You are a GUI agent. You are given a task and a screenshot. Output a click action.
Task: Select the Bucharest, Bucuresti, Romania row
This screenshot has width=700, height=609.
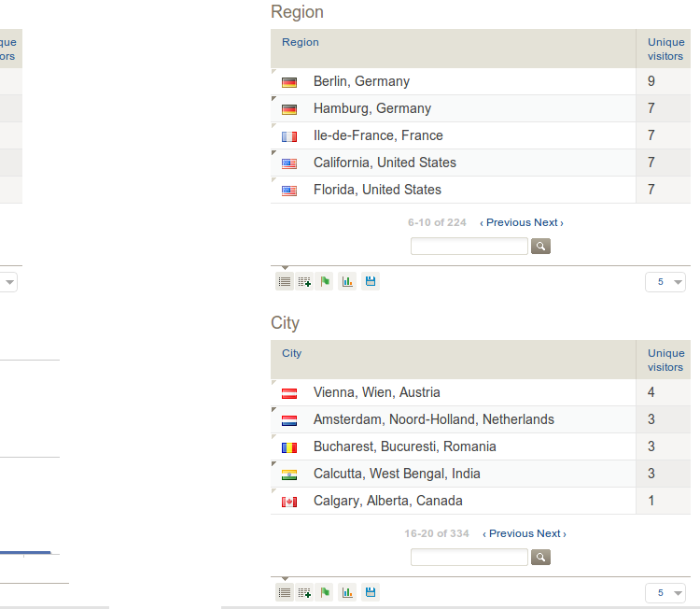pos(481,446)
